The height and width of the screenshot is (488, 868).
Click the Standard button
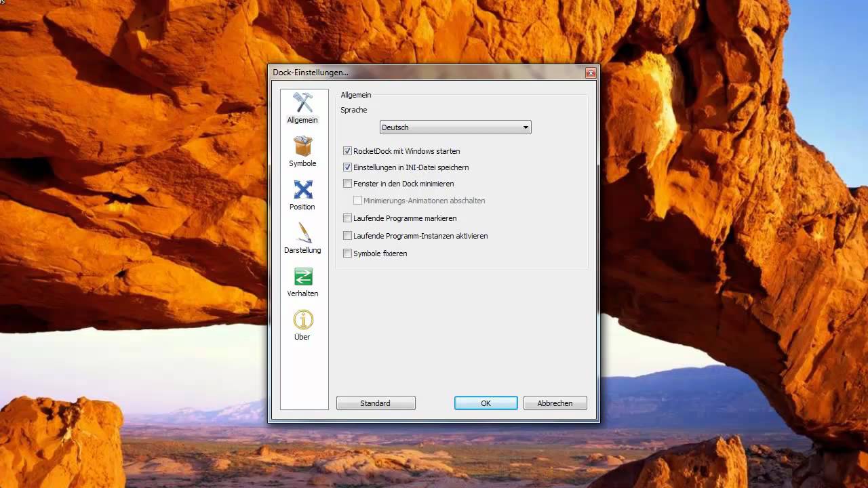tap(376, 403)
